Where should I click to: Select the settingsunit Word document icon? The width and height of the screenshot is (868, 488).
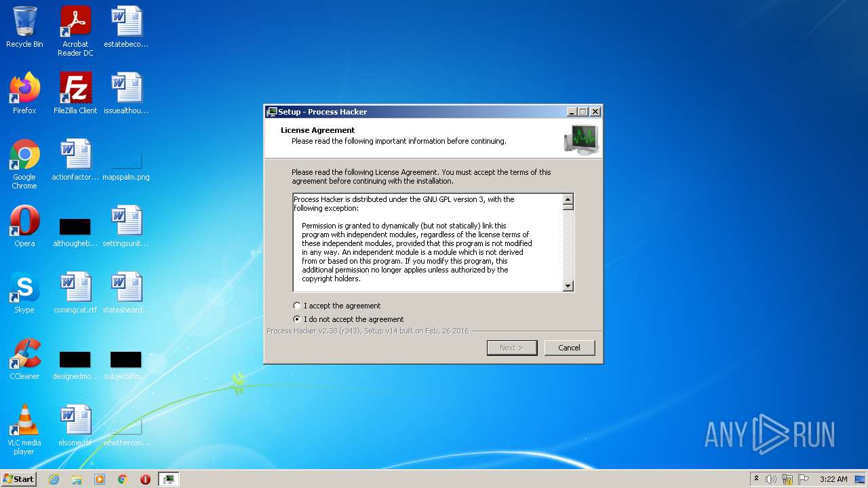tap(126, 226)
